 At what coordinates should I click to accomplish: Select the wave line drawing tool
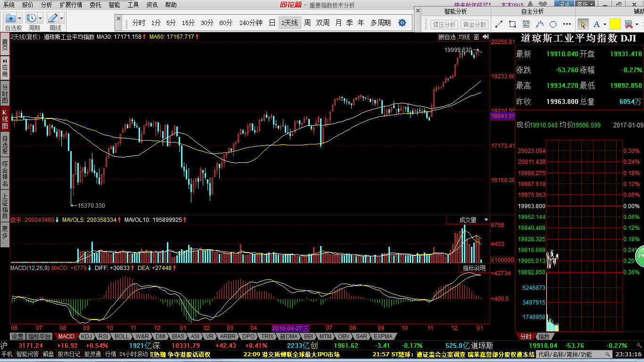click(x=540, y=24)
